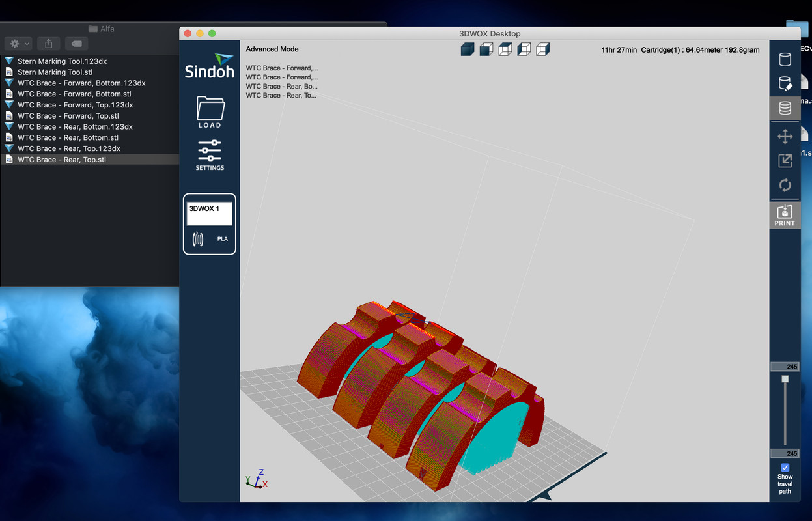Select the layered cylinder view mode

[785, 108]
